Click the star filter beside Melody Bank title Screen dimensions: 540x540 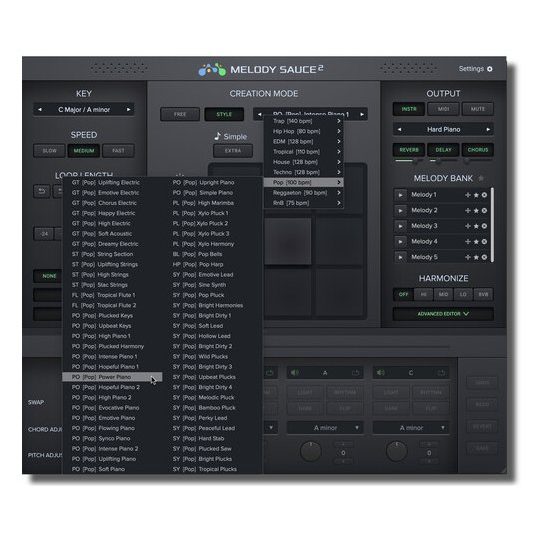(481, 178)
